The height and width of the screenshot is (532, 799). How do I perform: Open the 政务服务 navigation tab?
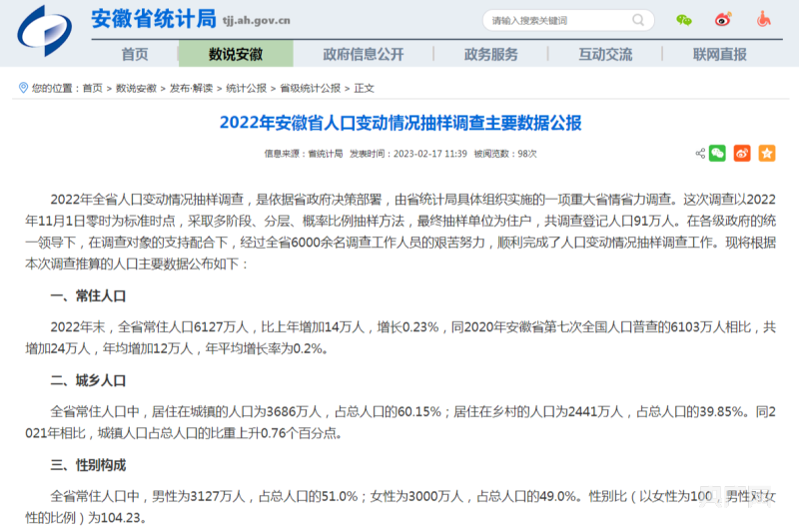pyautogui.click(x=491, y=54)
